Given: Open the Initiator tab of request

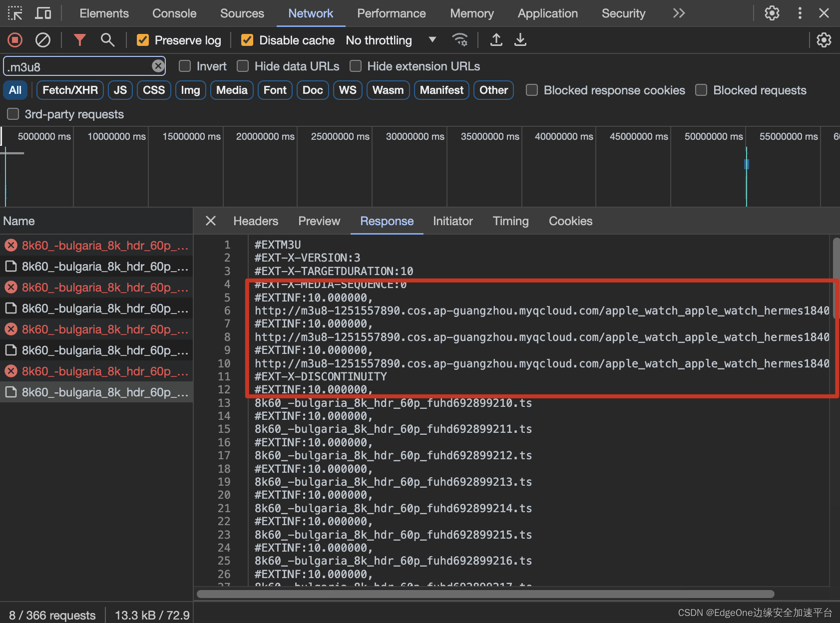Looking at the screenshot, I should [x=453, y=221].
